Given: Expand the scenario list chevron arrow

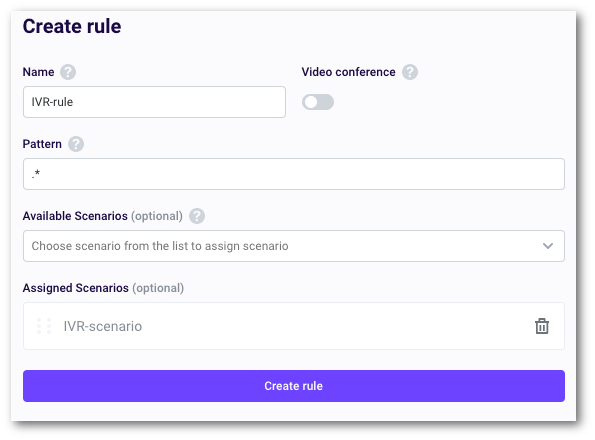Looking at the screenshot, I should pyautogui.click(x=548, y=246).
